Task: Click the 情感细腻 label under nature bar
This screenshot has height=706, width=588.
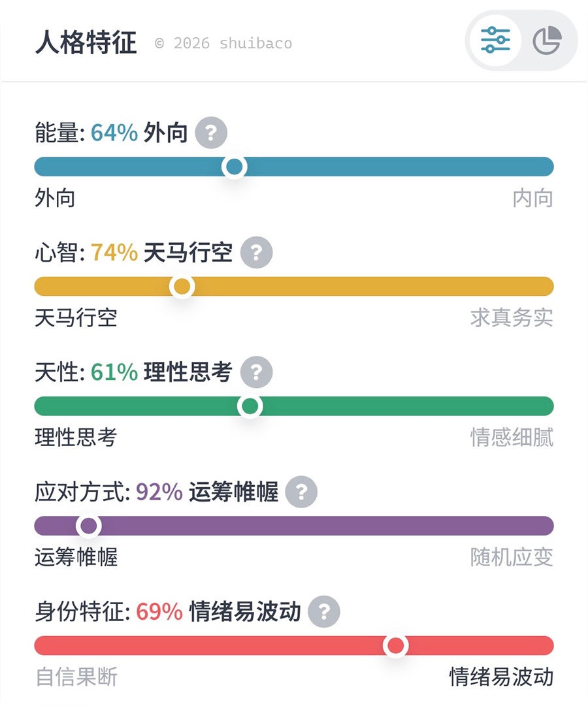Action: [512, 438]
